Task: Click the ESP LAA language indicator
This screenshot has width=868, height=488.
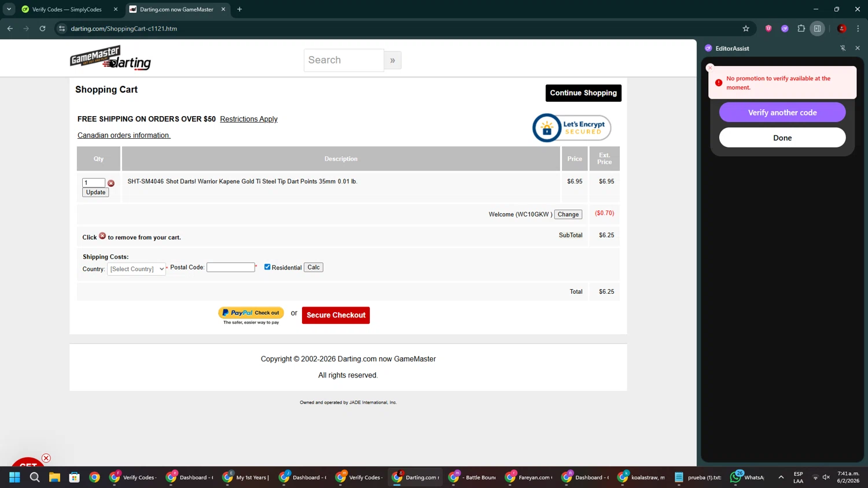Action: click(799, 477)
